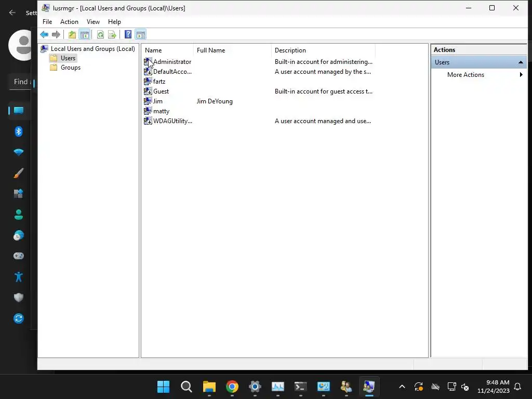Sort by the Name column header

click(167, 50)
